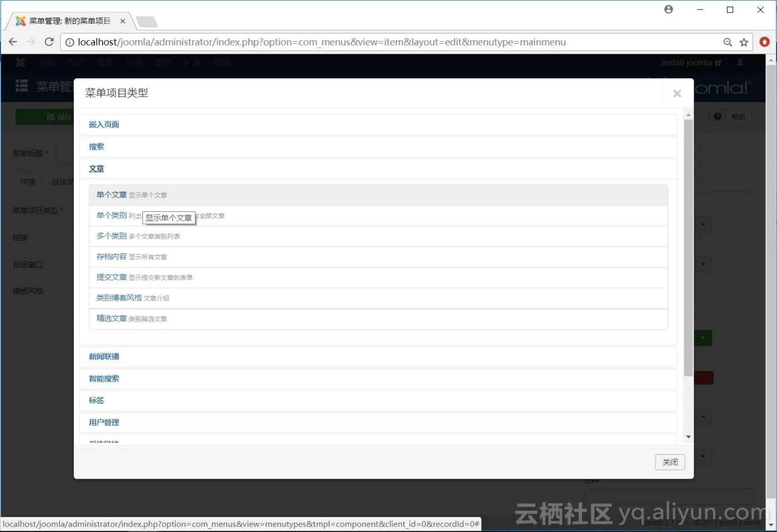Click the browser forward arrow
The width and height of the screenshot is (777, 532).
31,42
